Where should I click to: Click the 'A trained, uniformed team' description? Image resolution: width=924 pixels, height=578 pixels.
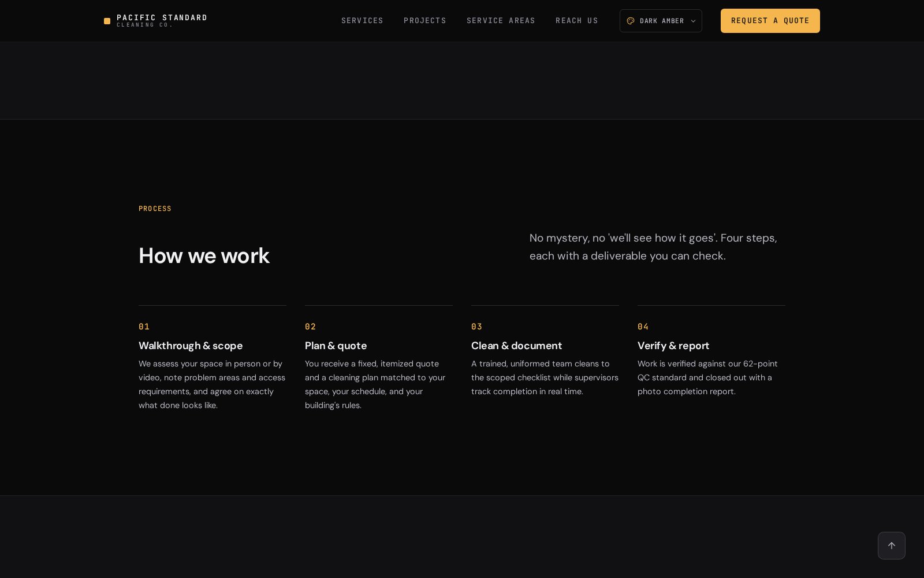pos(545,377)
